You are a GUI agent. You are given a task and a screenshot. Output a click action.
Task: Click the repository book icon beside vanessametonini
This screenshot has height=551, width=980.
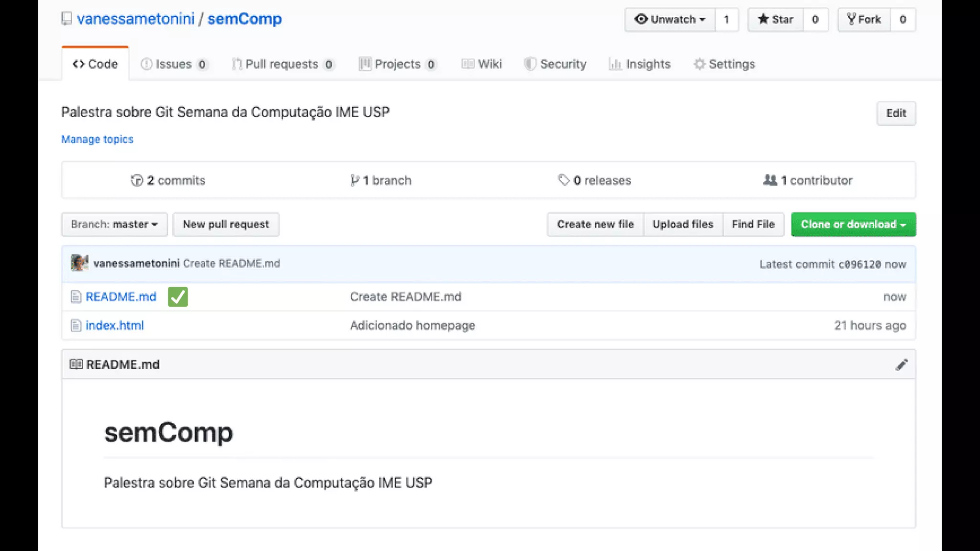pos(67,19)
